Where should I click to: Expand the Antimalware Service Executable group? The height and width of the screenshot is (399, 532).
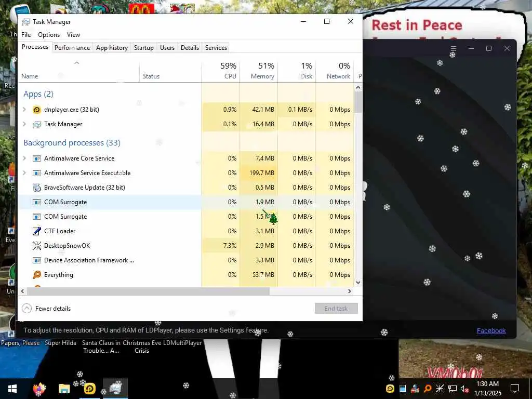click(24, 173)
